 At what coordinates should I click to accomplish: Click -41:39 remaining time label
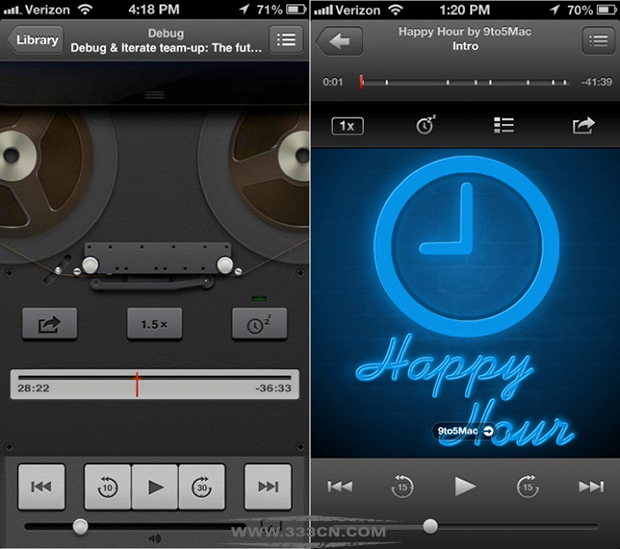click(596, 82)
